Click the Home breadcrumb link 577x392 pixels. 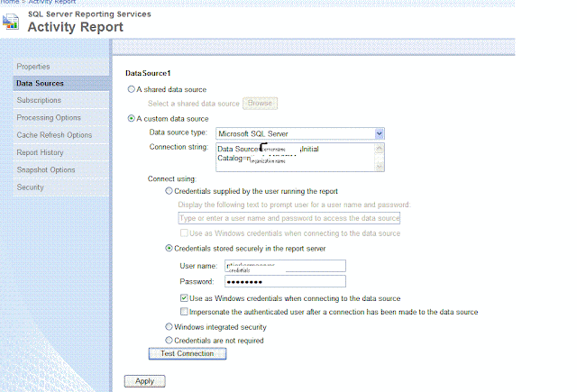click(9, 2)
